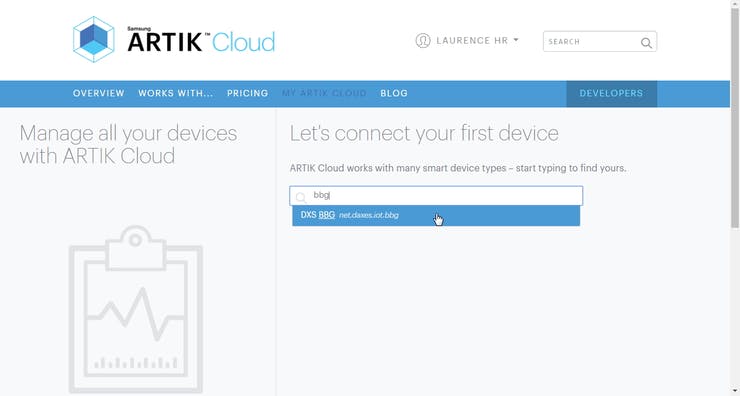Go to the Works With... page
Image resolution: width=740 pixels, height=396 pixels.
point(176,93)
